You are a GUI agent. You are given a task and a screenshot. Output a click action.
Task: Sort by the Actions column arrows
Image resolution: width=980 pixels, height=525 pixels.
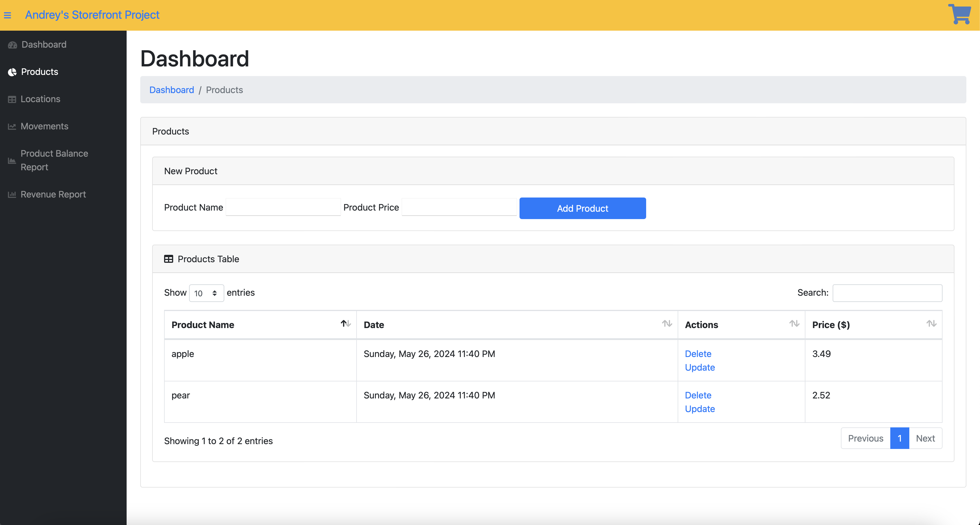tap(793, 324)
